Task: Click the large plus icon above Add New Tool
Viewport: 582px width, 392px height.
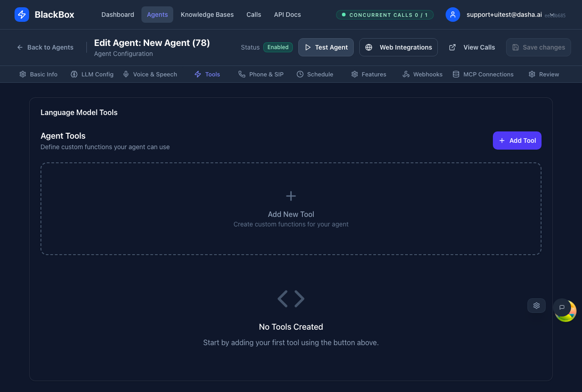Action: (291, 196)
